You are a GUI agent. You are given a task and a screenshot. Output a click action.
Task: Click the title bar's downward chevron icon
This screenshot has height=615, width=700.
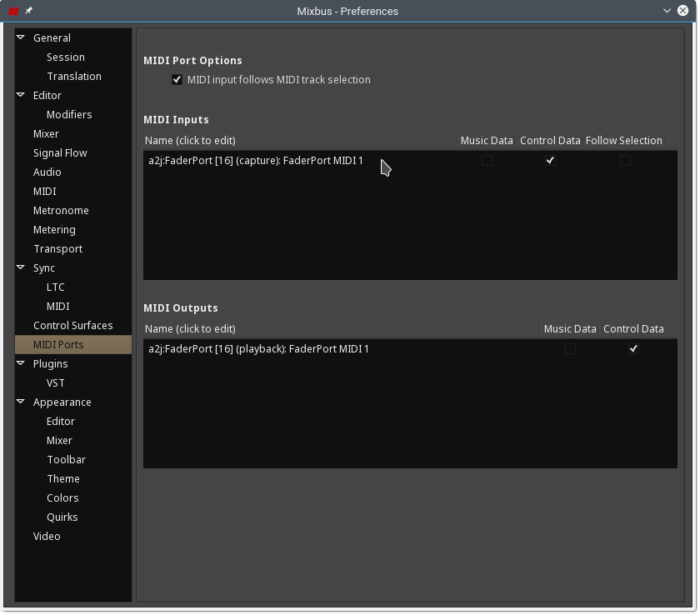667,11
